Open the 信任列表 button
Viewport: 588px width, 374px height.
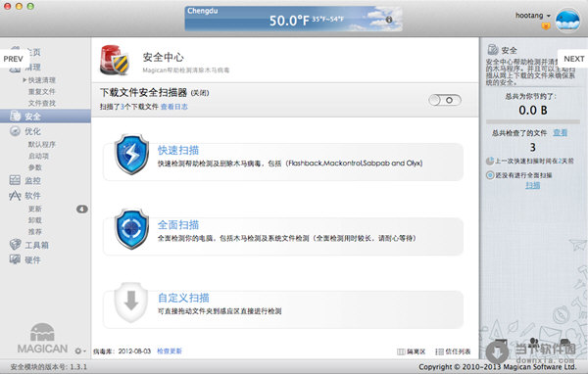[453, 351]
